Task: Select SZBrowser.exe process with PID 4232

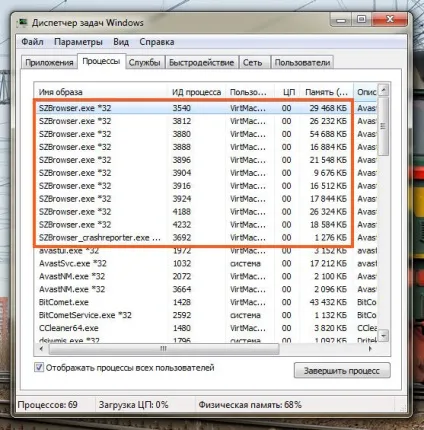Action: click(x=206, y=225)
